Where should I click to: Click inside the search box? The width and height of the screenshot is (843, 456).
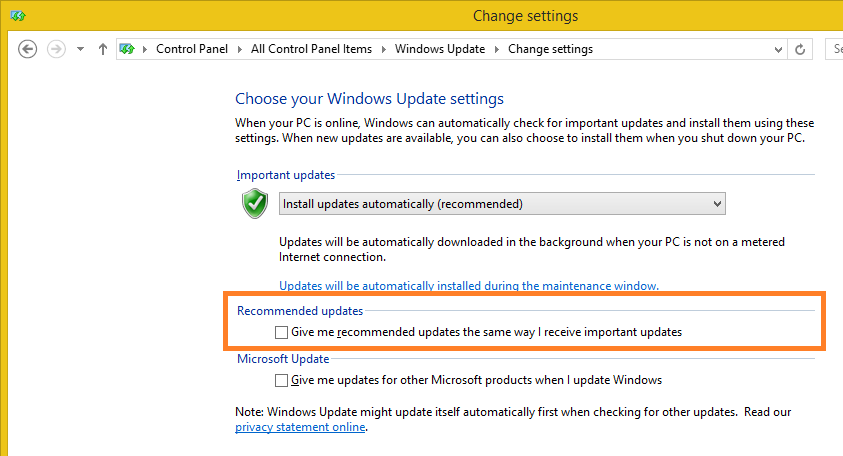pos(834,49)
